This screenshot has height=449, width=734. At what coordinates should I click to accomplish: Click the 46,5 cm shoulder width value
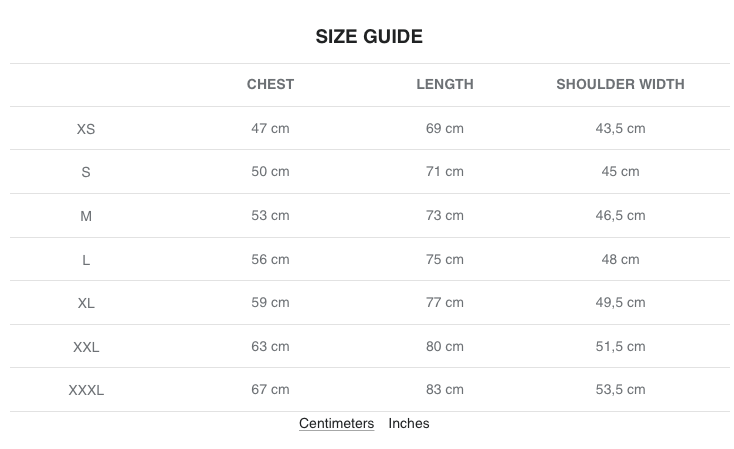[620, 215]
